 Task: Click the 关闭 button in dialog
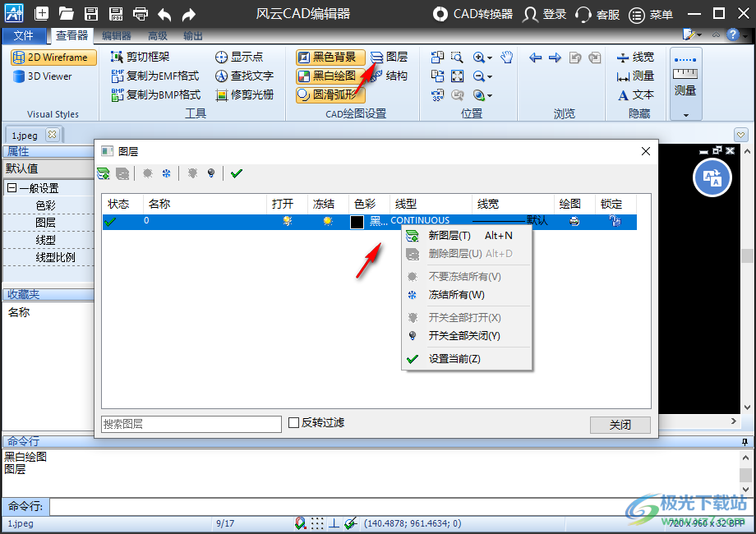[620, 425]
